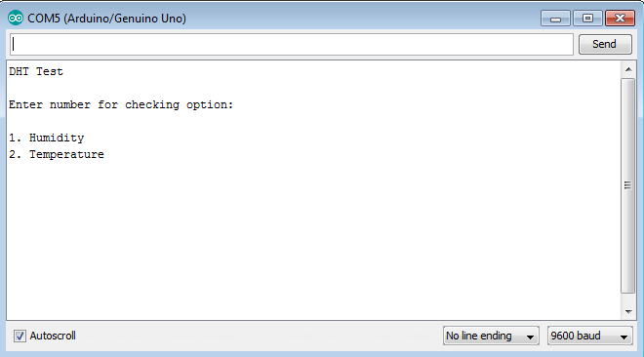Click the Arduino logo icon in title bar
Screen dimensions: 644x357
pyautogui.click(x=16, y=19)
